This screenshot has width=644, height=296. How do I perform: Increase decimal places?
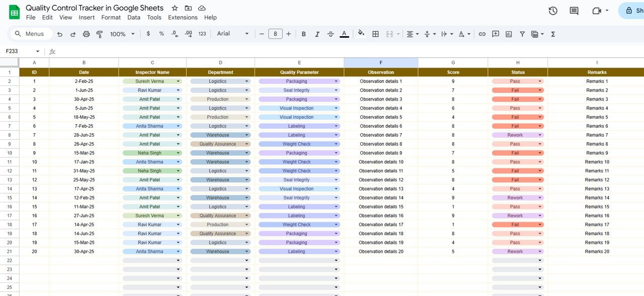188,34
